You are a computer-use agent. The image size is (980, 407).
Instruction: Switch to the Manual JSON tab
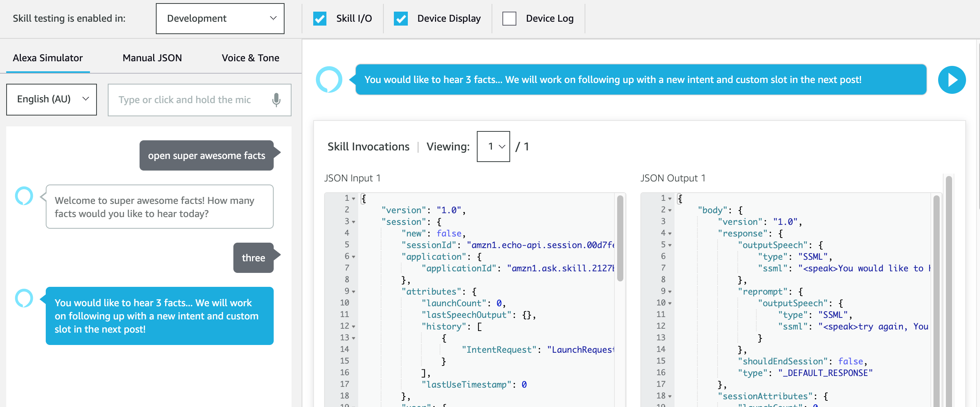click(152, 58)
